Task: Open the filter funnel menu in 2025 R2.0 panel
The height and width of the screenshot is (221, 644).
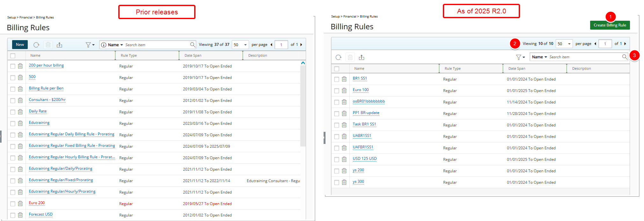Action: (520, 57)
